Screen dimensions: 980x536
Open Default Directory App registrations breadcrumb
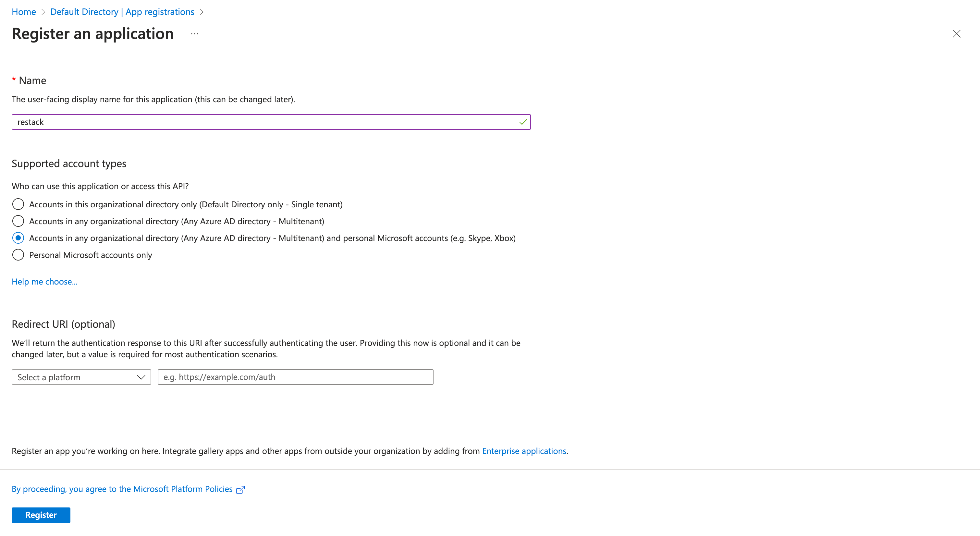(x=122, y=12)
